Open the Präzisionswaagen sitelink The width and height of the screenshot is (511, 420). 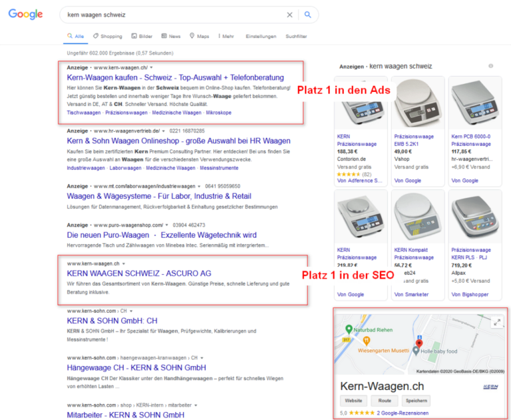126,112
